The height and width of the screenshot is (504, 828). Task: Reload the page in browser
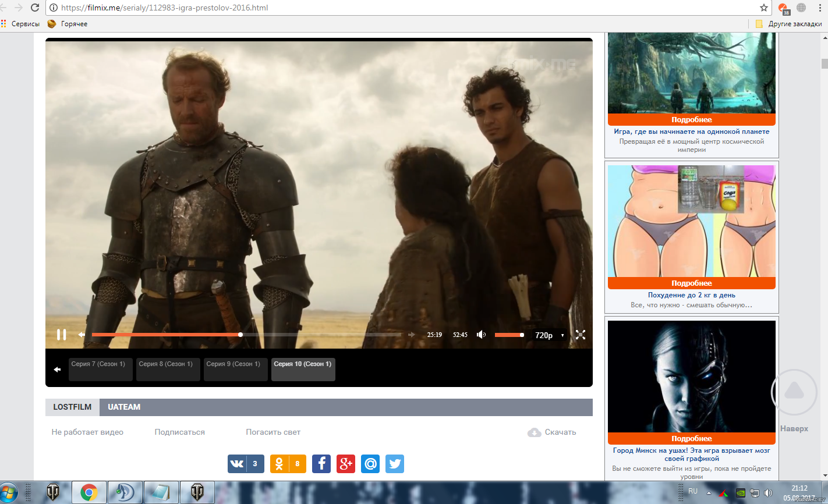click(x=35, y=8)
